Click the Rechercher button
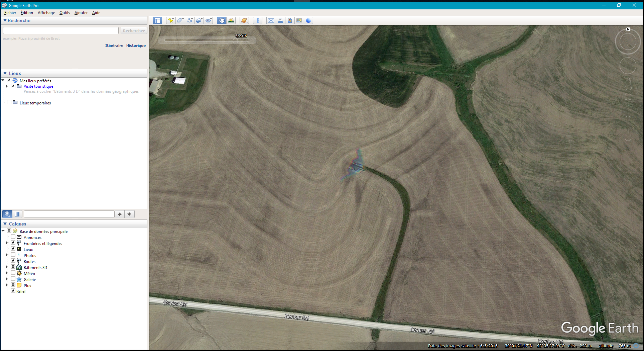644x351 pixels. [x=134, y=31]
